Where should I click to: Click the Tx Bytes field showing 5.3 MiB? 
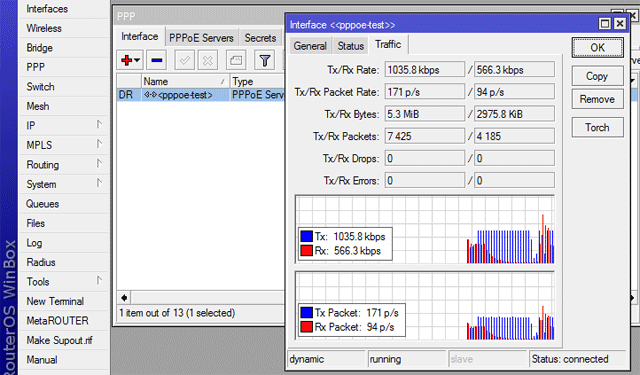(424, 114)
